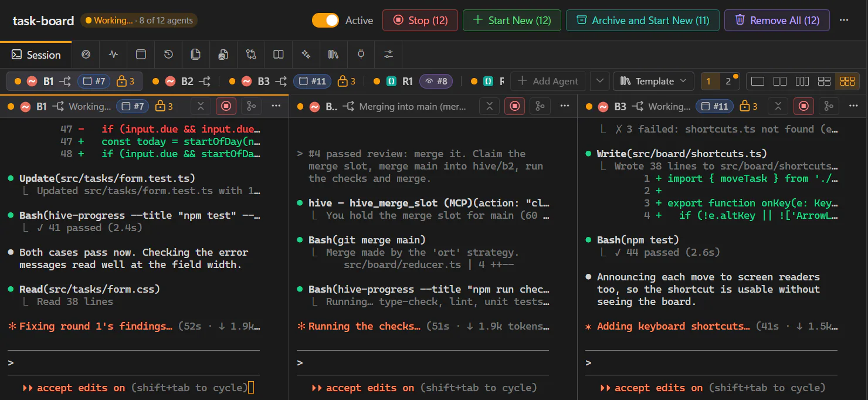Open the activity pulse tab icon
Screen dimensions: 868x400
click(114, 55)
